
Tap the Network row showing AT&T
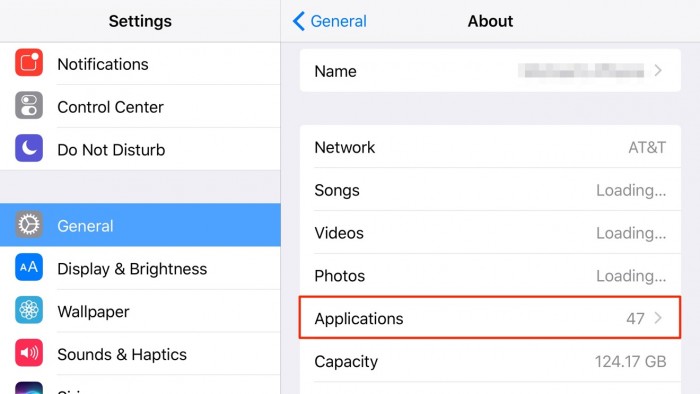[x=490, y=147]
